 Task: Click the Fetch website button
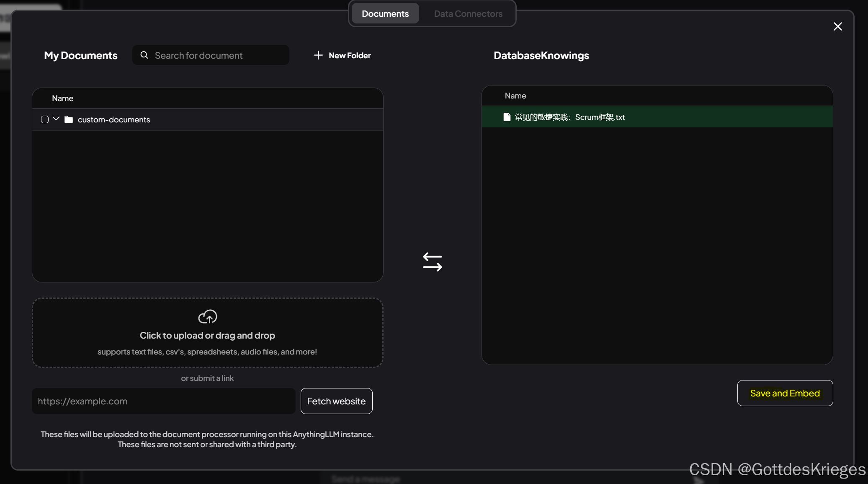coord(336,401)
